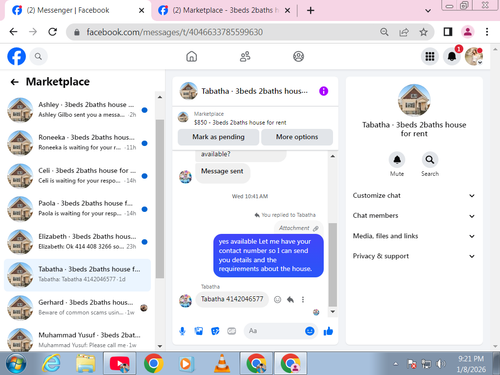Navigate back in Chrome
This screenshot has width=500, height=375.
coord(13,32)
